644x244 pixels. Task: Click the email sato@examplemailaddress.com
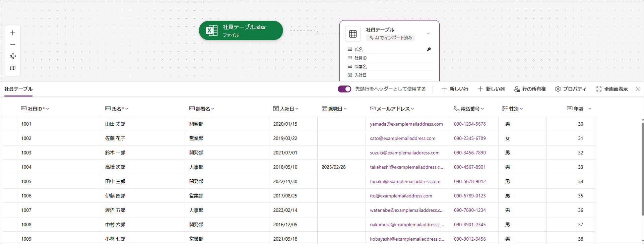(x=403, y=138)
